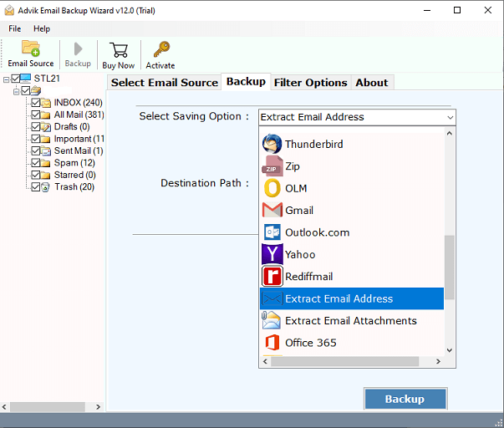Click the Spam folder icon
The width and height of the screenshot is (504, 428).
(46, 163)
